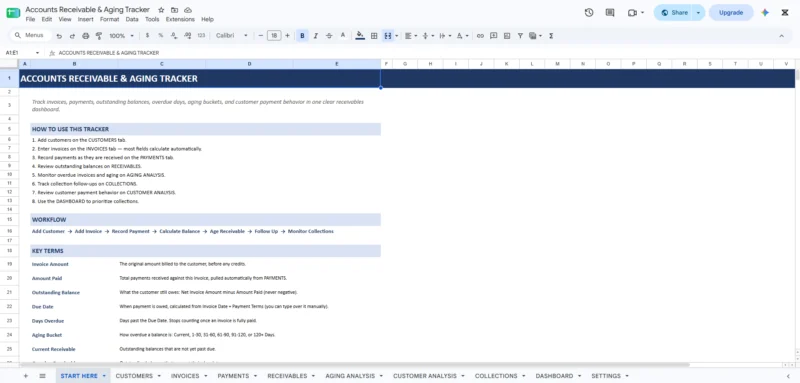Image resolution: width=800 pixels, height=383 pixels.
Task: Go to Sheets home icon
Action: (13, 13)
